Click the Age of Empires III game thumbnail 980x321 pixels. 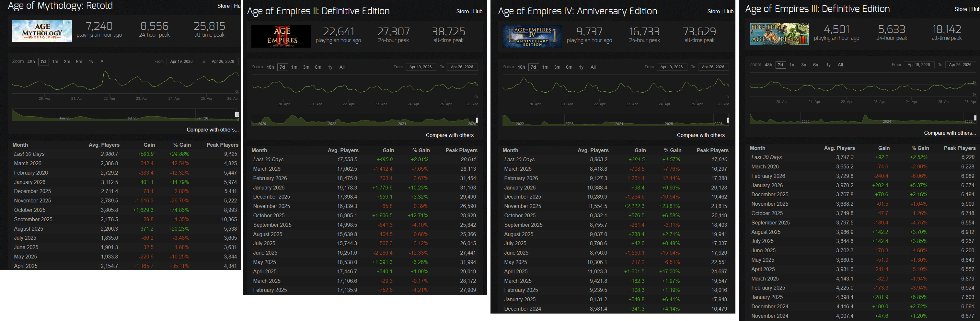779,34
